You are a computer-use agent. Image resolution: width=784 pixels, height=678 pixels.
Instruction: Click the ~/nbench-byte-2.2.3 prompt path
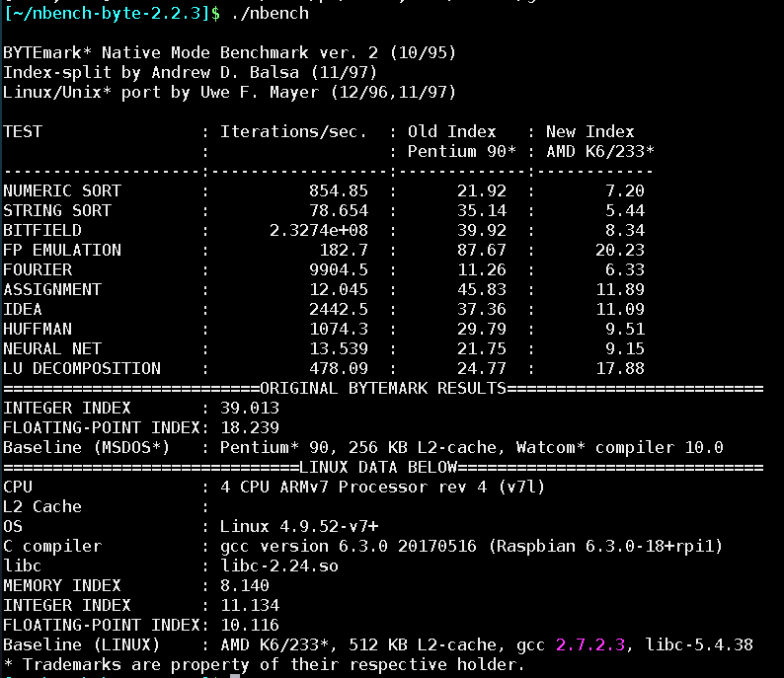106,14
